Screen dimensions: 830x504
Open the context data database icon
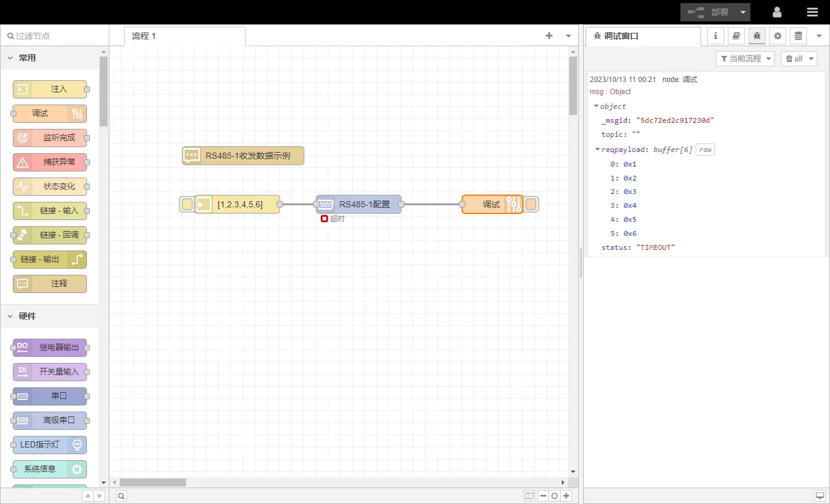point(798,36)
